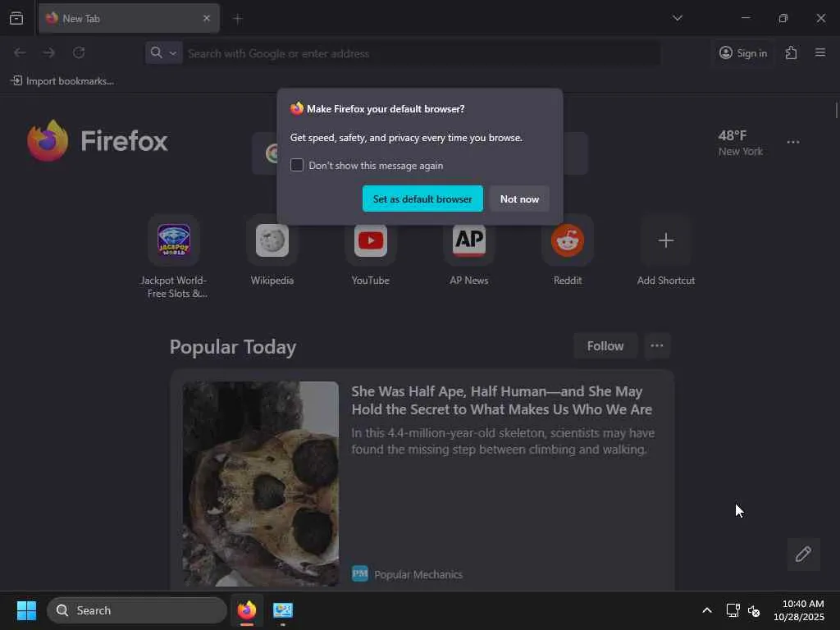The width and height of the screenshot is (840, 630).
Task: Click the article summary about 4.4-million-year-old skeleton
Action: 503,441
